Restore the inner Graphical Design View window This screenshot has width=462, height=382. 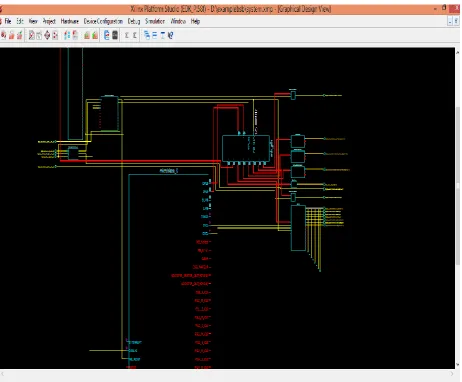pyautogui.click(x=456, y=21)
